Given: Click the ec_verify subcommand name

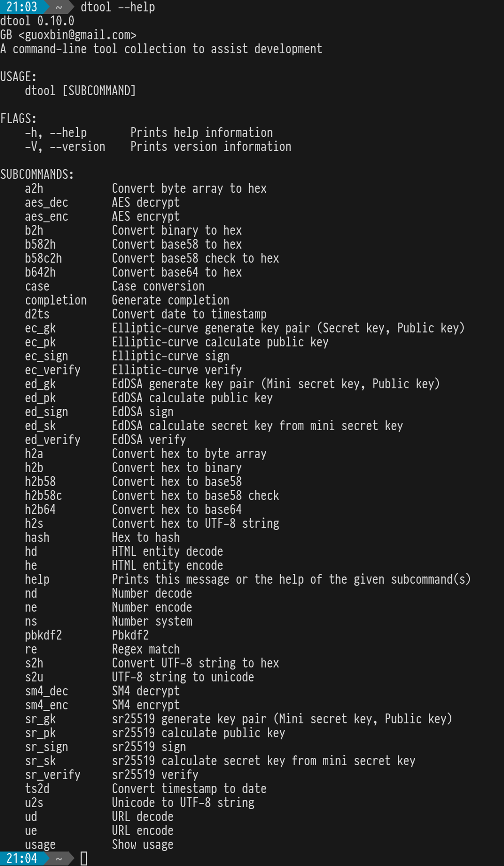Looking at the screenshot, I should click(53, 370).
